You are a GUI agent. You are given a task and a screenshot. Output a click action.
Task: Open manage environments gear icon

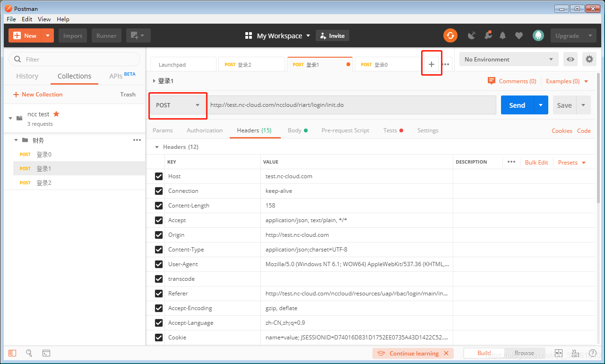pos(589,59)
